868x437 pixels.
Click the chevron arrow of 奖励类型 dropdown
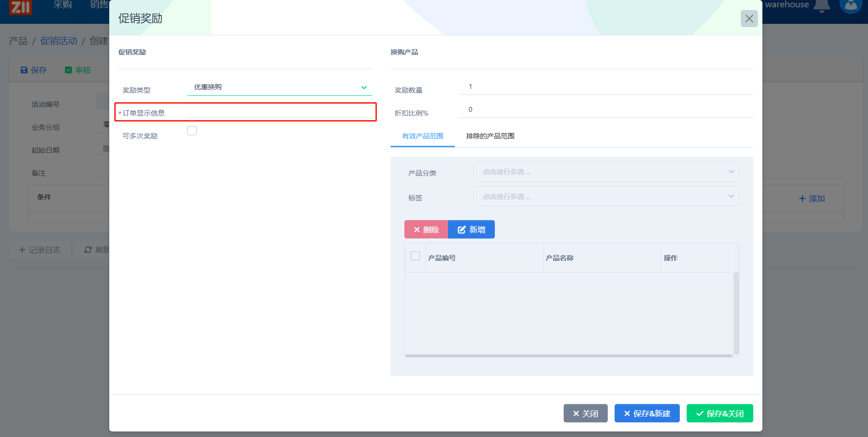click(x=364, y=88)
